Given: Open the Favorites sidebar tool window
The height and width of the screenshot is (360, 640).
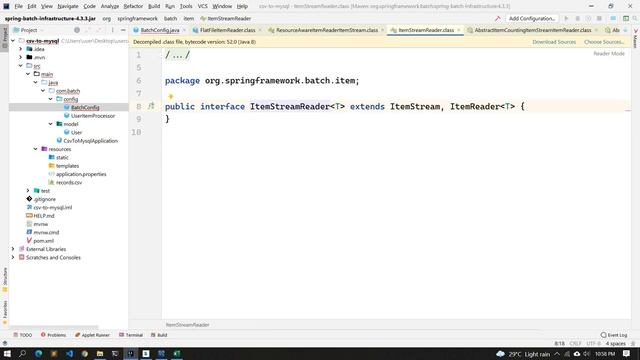Looking at the screenshot, I should point(4,312).
